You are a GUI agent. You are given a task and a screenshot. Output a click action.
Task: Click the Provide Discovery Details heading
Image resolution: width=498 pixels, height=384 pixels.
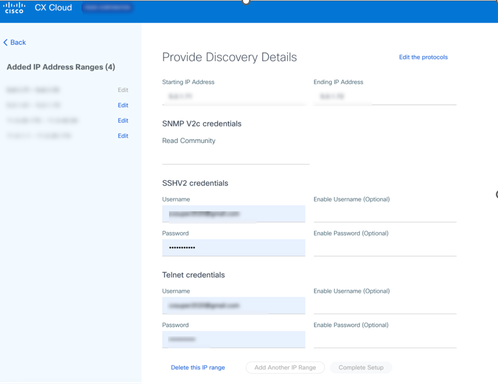[x=229, y=57]
